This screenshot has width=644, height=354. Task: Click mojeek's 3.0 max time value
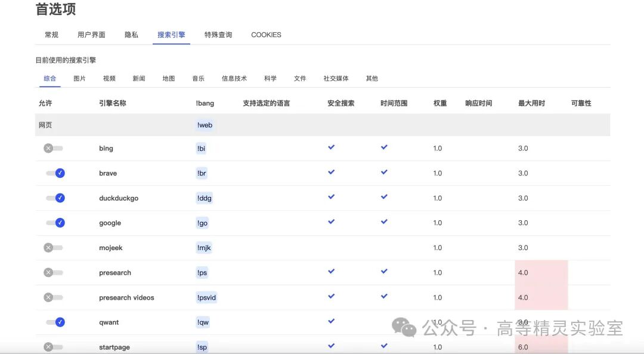[523, 248]
